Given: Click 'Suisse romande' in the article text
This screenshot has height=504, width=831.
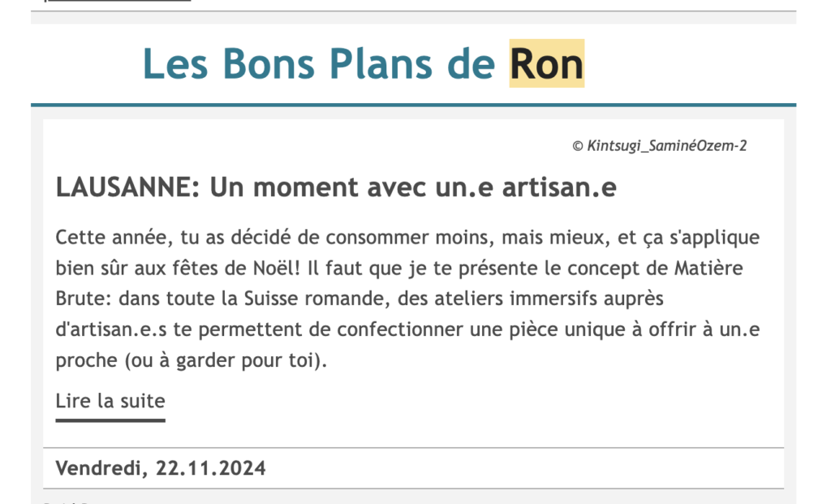Looking at the screenshot, I should pyautogui.click(x=313, y=299).
